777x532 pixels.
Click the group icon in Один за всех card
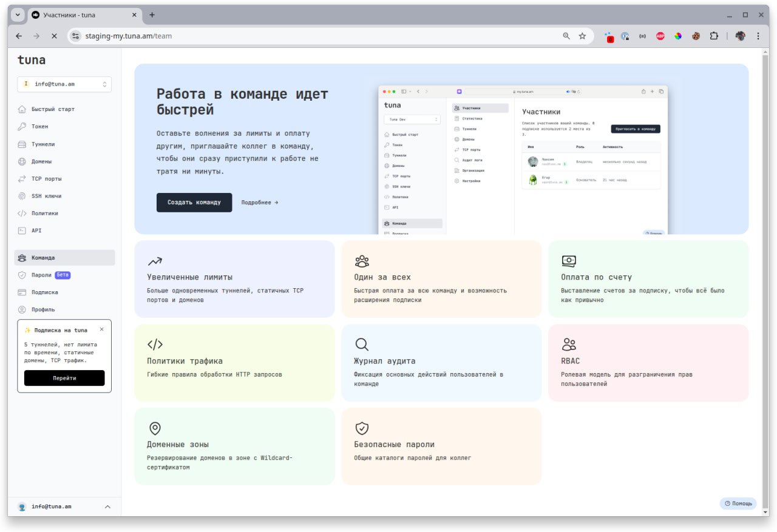pos(362,261)
